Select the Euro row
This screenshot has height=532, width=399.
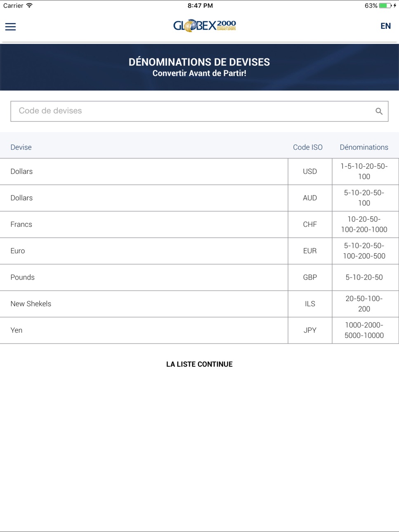pos(199,251)
